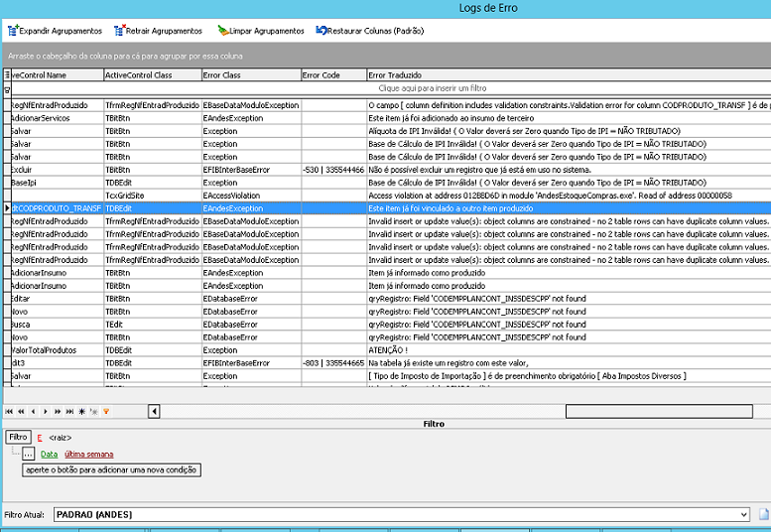Click the filter row indicator icon
The image size is (771, 532).
click(x=7, y=90)
